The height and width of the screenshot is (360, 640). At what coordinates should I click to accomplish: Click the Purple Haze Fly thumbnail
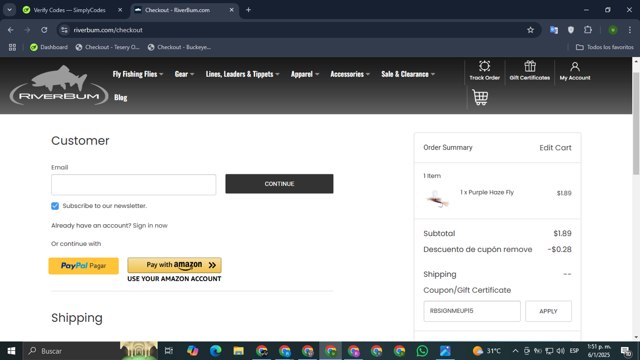[x=437, y=199]
